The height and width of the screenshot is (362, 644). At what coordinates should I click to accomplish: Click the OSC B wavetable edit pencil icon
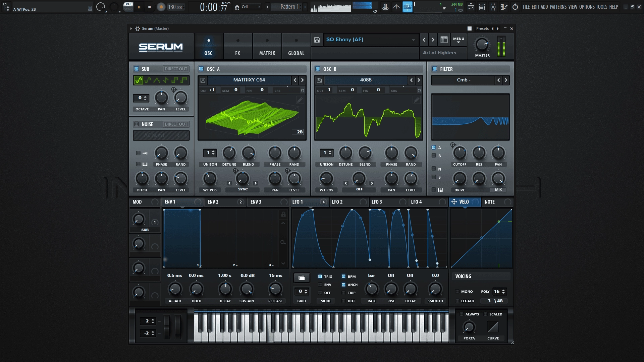pyautogui.click(x=416, y=100)
